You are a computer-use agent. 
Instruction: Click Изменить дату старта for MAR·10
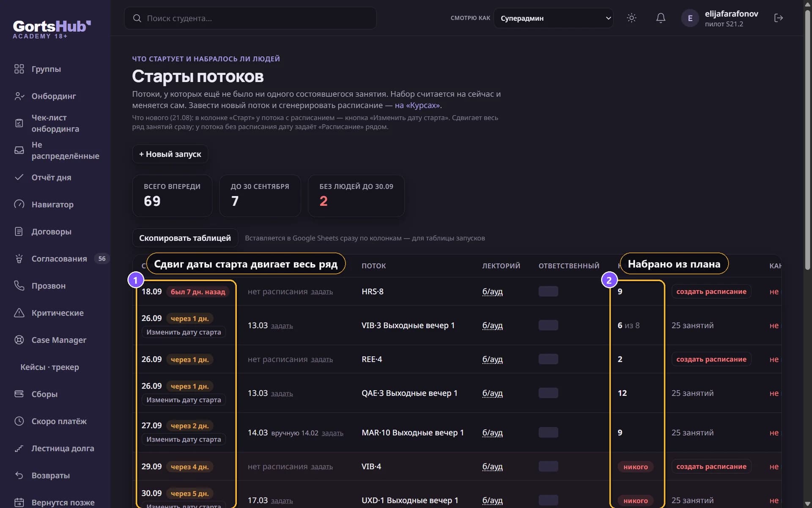[x=184, y=439]
